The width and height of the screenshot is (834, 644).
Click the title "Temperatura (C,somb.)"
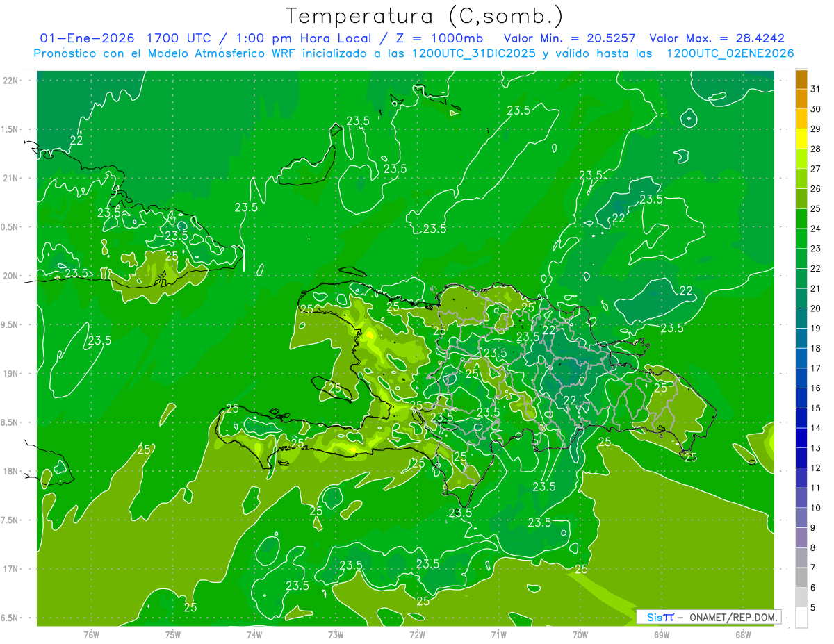tap(425, 16)
